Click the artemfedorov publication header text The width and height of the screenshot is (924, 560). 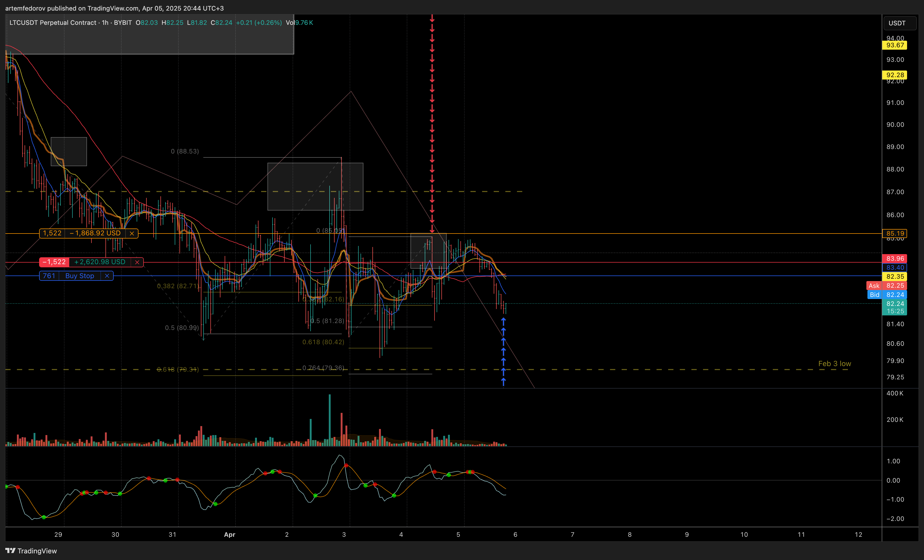114,8
